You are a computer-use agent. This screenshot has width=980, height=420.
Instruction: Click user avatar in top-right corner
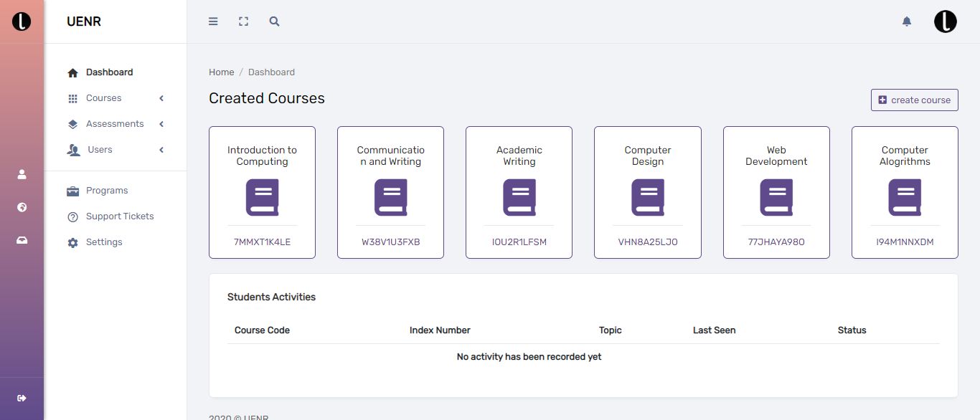coord(945,22)
